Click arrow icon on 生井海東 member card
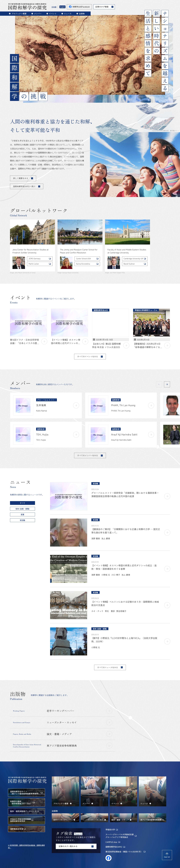Viewport: 180px width, 868px height. tap(76, 405)
